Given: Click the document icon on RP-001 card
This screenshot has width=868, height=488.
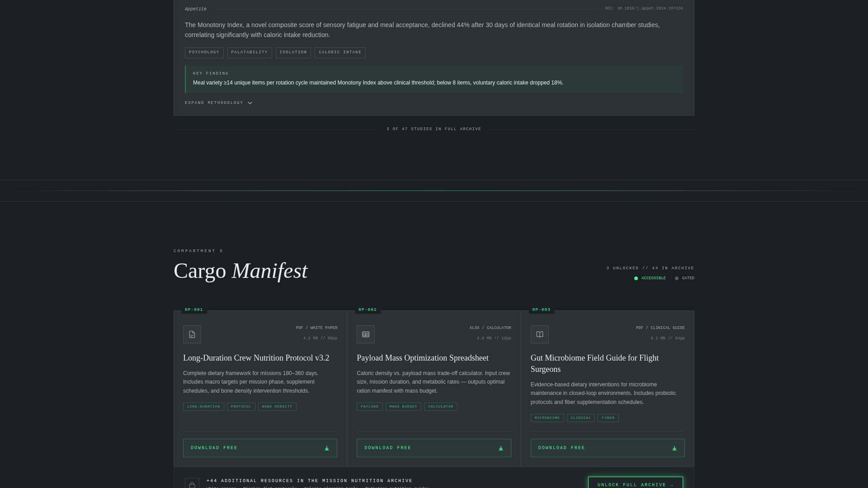Looking at the screenshot, I should coord(192,334).
